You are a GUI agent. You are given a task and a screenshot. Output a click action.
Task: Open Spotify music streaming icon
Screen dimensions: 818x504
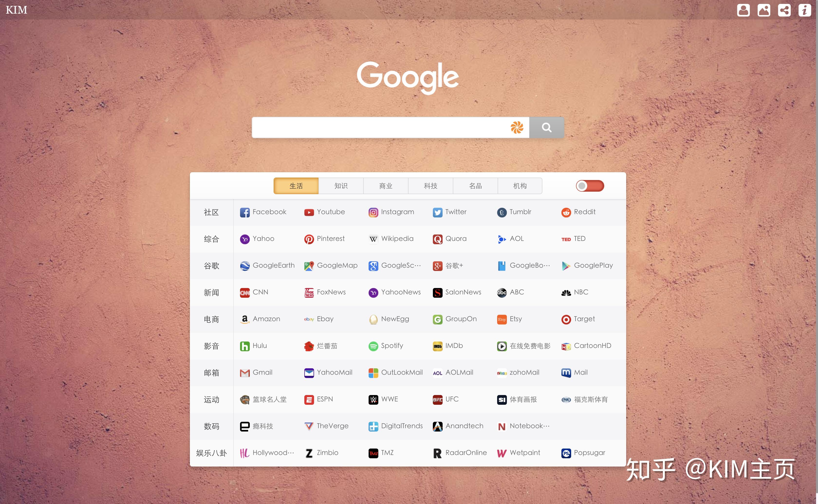(373, 346)
